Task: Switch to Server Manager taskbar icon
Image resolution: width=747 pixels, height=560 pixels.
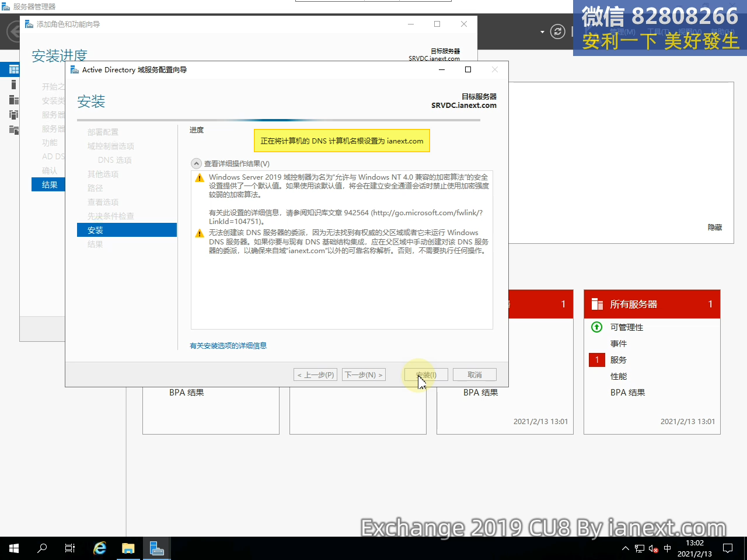Action: [156, 548]
